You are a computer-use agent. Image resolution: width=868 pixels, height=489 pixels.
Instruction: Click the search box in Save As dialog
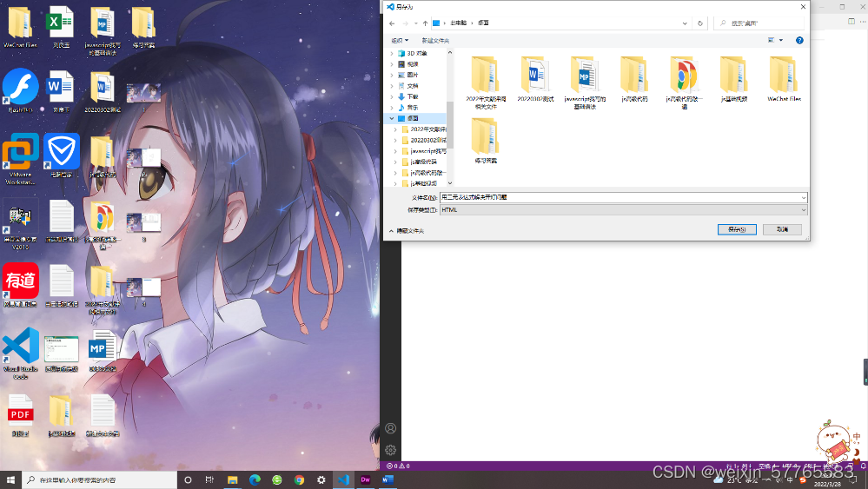(759, 23)
